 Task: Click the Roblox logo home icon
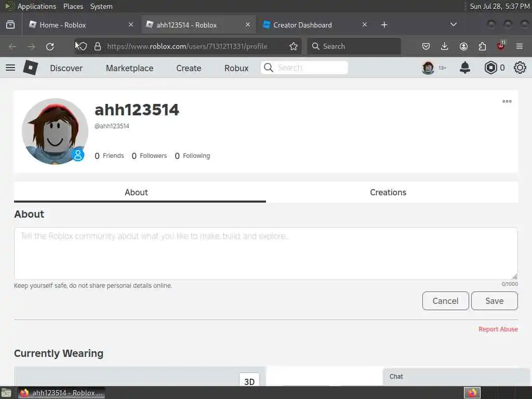pyautogui.click(x=30, y=68)
